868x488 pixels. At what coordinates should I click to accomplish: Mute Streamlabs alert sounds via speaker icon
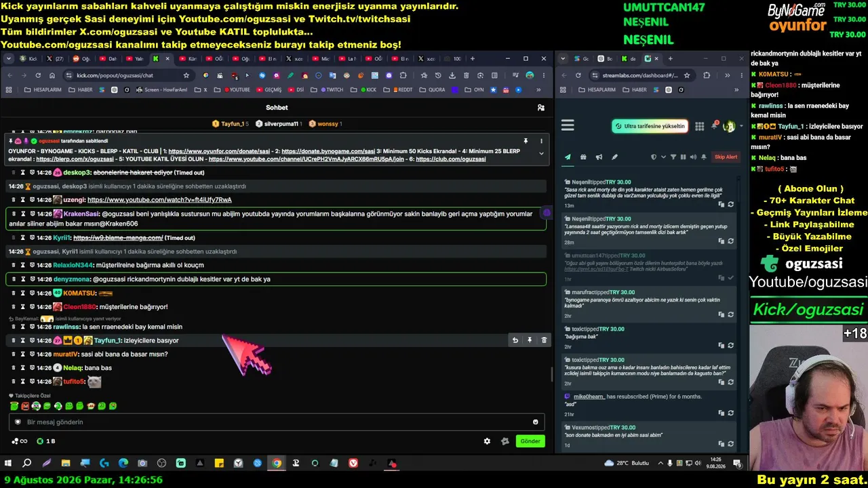(692, 157)
